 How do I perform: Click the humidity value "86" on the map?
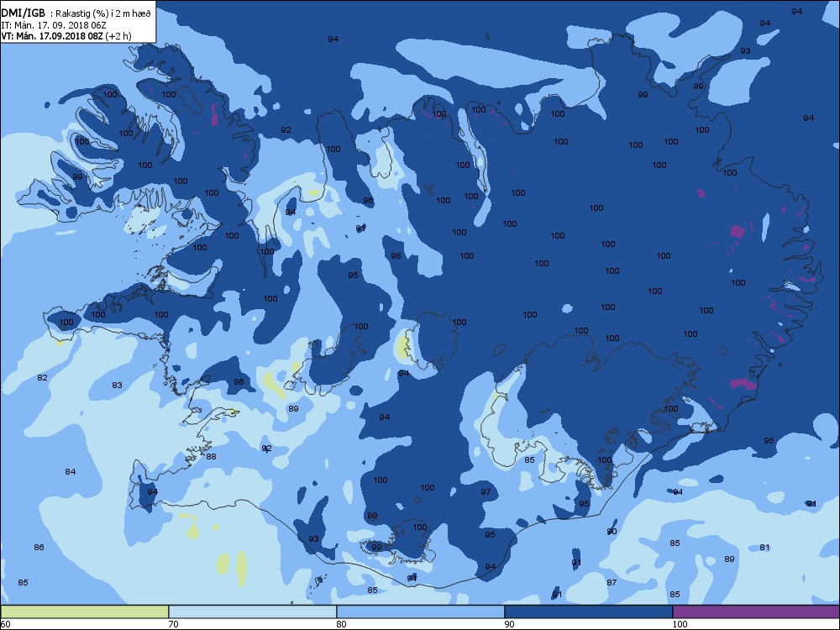[39, 548]
